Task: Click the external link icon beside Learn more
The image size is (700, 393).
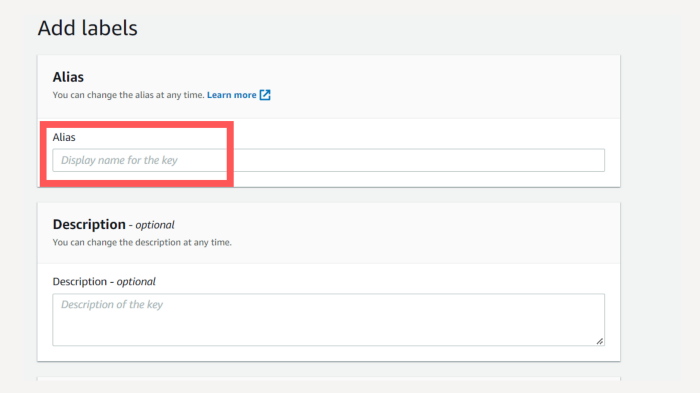Action: (x=265, y=95)
